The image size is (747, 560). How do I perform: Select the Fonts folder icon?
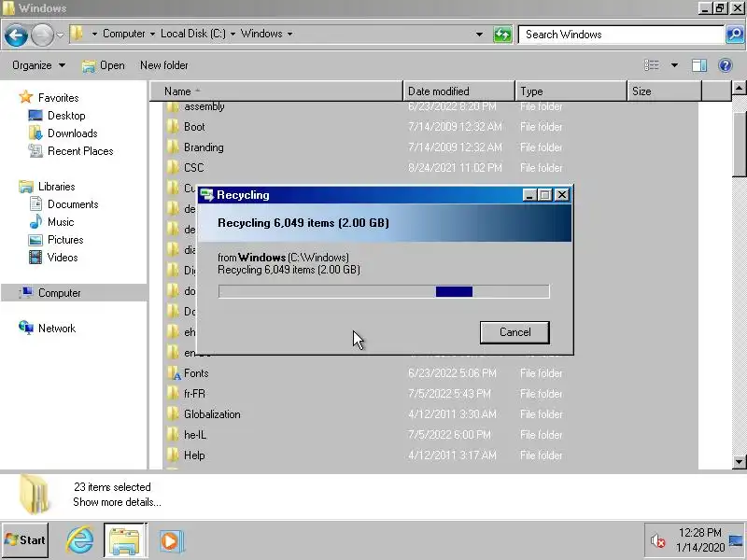[x=174, y=372]
